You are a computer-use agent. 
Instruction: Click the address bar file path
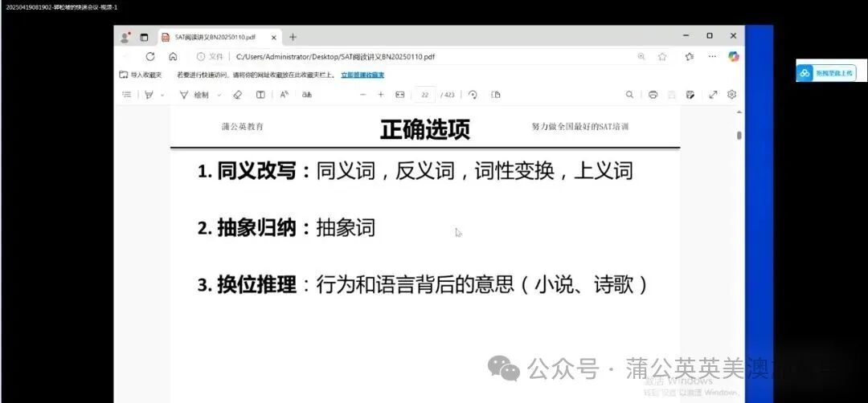(335, 56)
